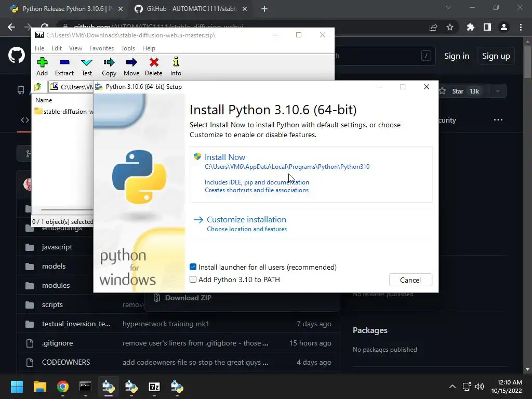
Task: Open the Windows Start menu
Action: pos(17,387)
